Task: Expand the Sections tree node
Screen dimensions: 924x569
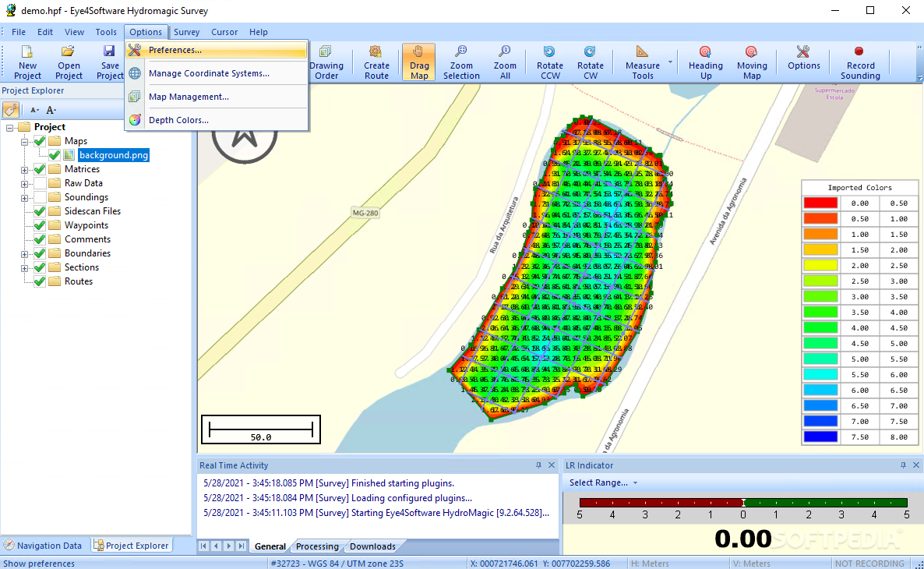Action: tap(24, 268)
